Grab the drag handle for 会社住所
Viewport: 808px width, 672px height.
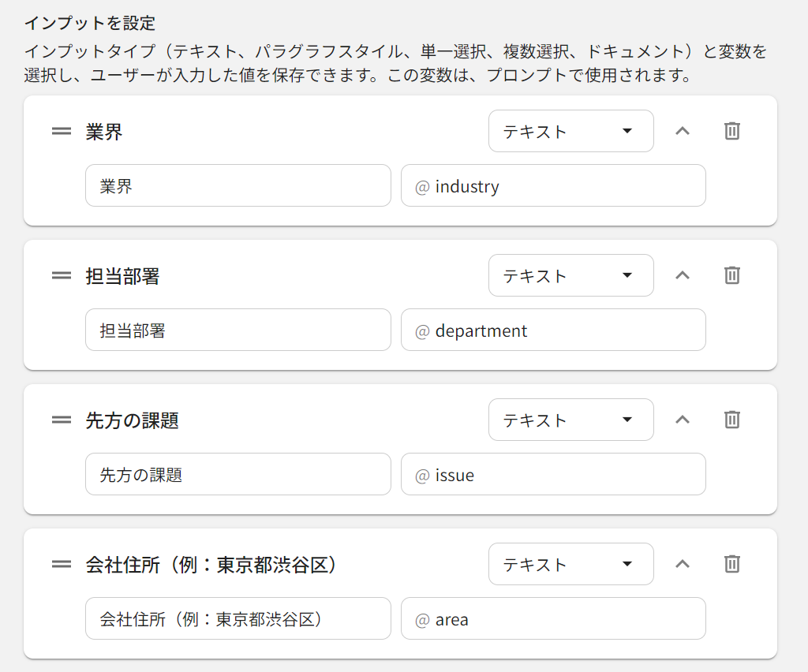(62, 564)
